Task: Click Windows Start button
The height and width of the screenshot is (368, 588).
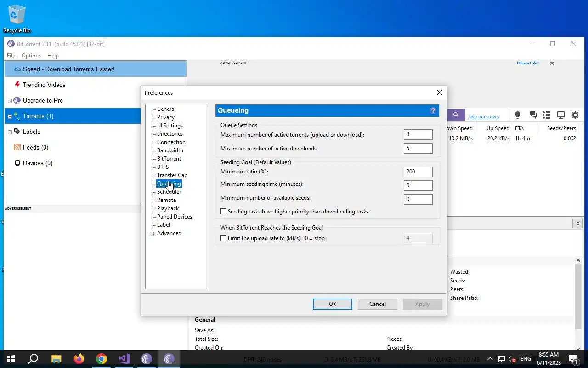Action: pos(11,359)
